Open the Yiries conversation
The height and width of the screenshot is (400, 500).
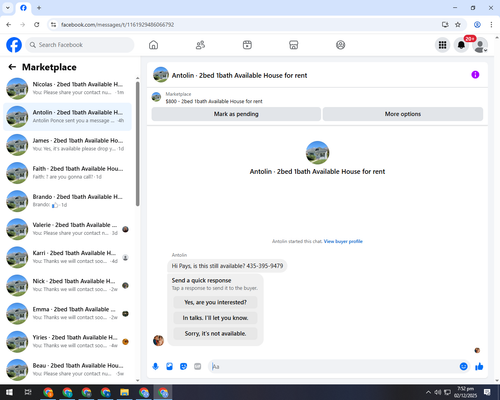pos(67,341)
